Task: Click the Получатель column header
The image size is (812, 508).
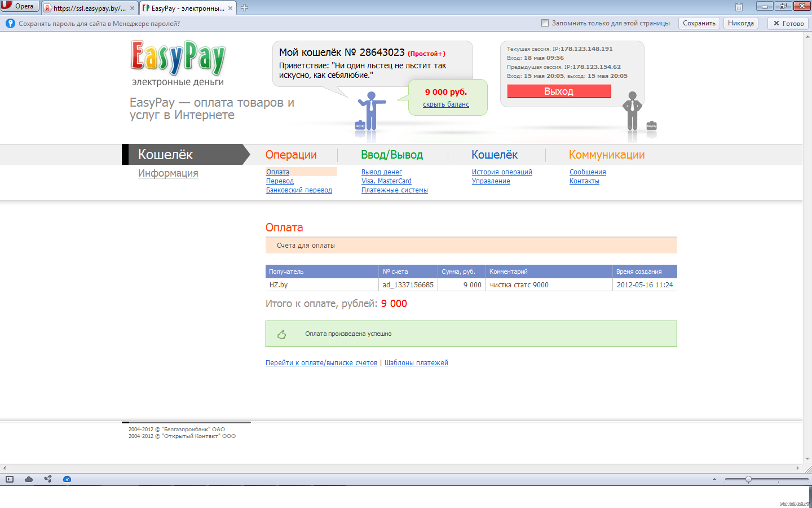Action: [322, 271]
